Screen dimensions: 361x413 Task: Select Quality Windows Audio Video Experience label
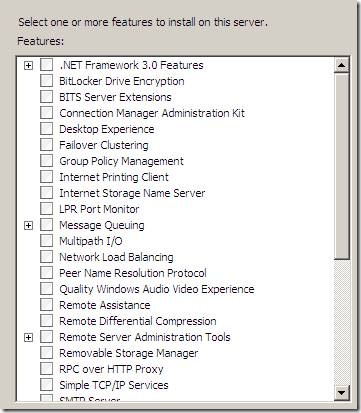[x=157, y=289]
